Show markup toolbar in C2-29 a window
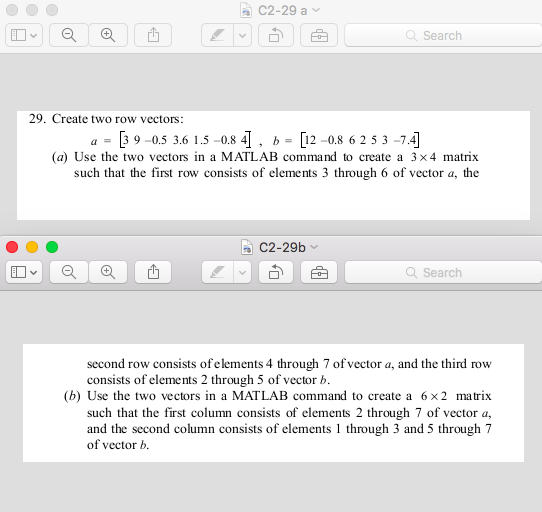The height and width of the screenshot is (512, 542). (319, 35)
